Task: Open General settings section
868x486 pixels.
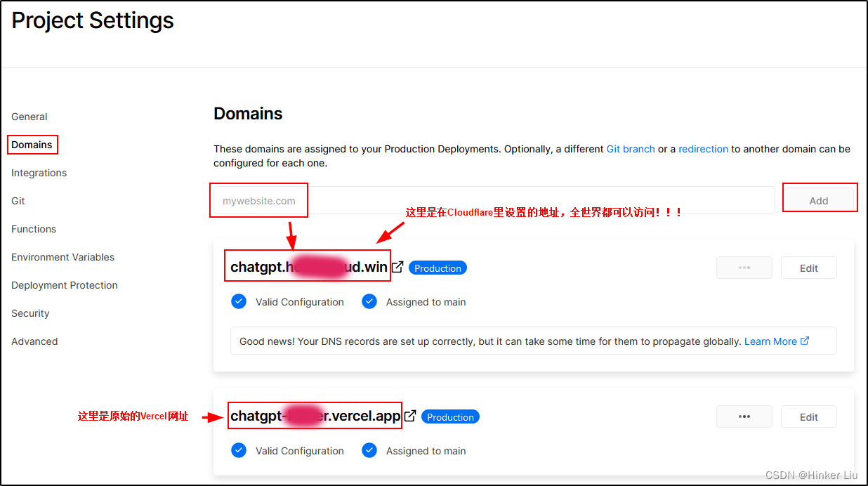Action: point(29,117)
